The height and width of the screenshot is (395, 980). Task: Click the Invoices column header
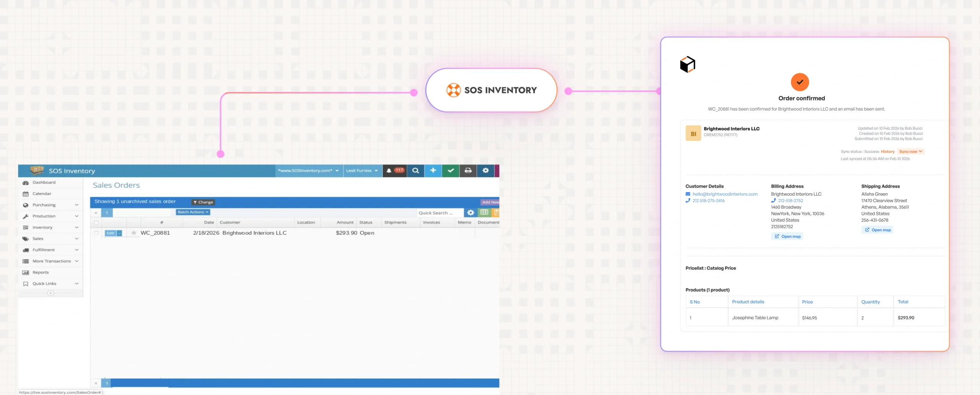(431, 222)
